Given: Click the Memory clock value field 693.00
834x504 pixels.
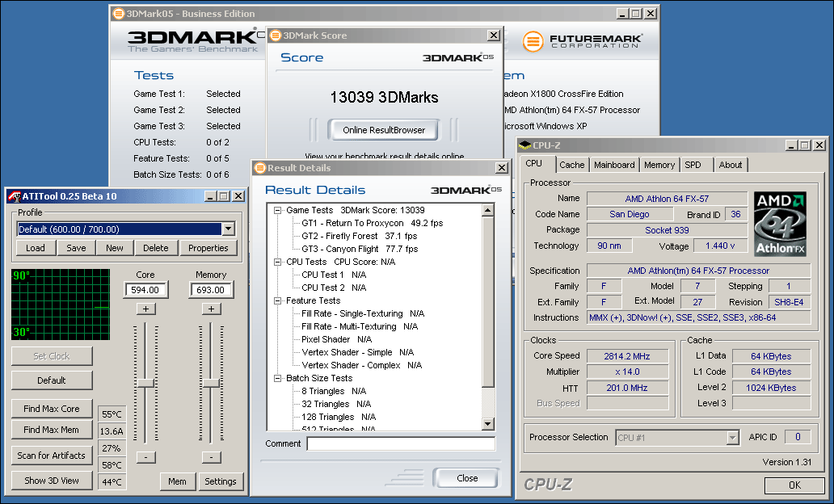Looking at the screenshot, I should [x=211, y=290].
